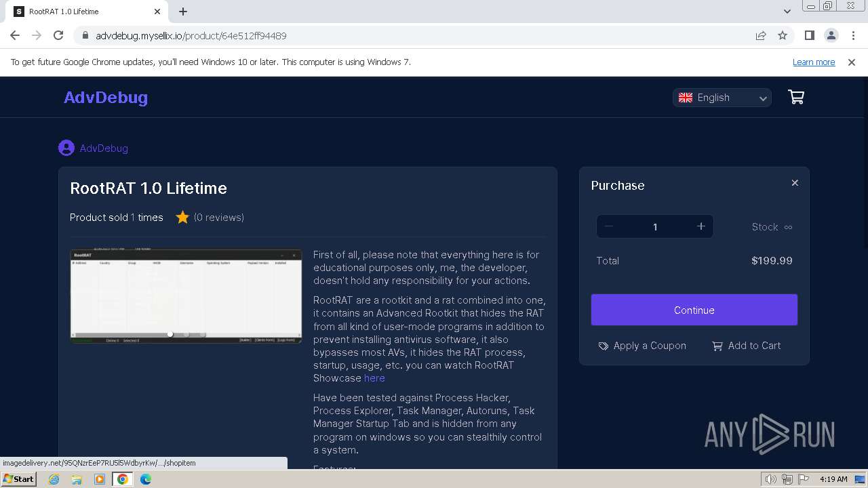Open AdvDebug seller profile link
The width and height of the screenshot is (868, 488).
click(104, 148)
